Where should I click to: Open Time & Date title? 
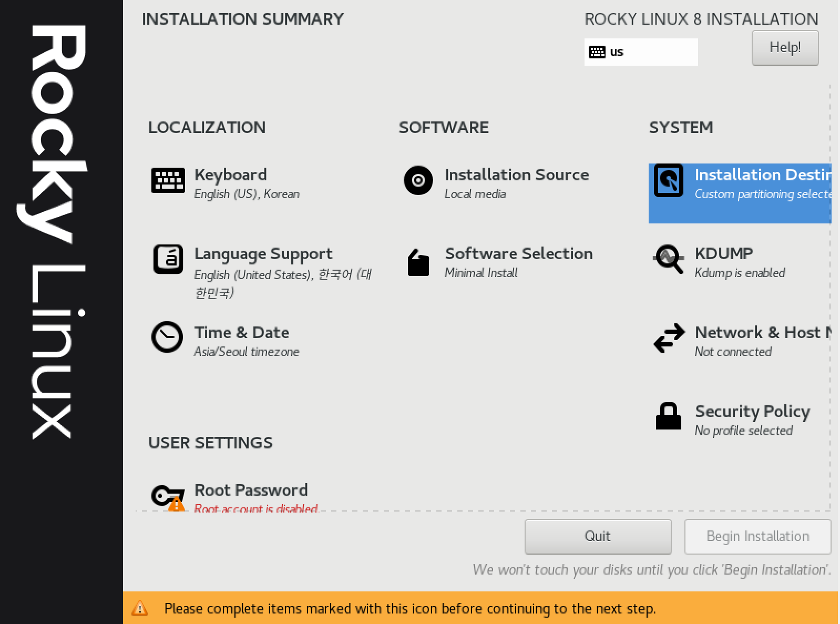click(x=242, y=332)
